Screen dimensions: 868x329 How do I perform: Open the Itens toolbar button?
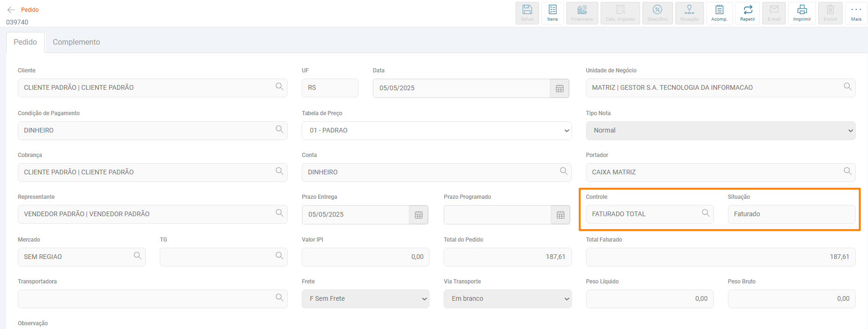click(x=552, y=13)
